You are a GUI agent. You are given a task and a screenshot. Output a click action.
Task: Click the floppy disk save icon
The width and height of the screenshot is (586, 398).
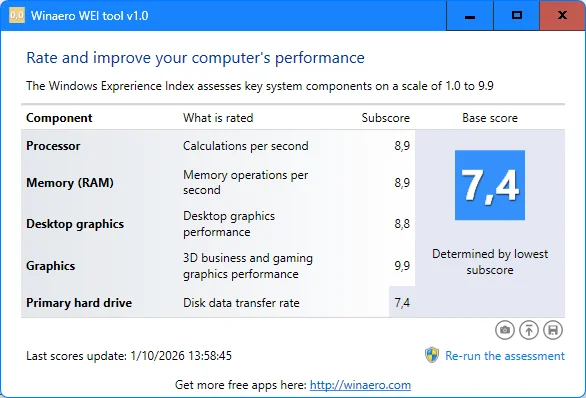coord(553,330)
